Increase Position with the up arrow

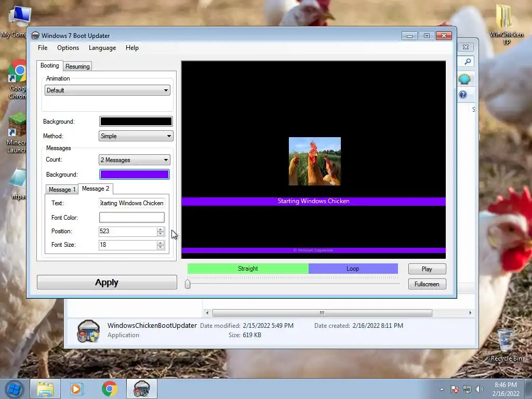tap(161, 229)
